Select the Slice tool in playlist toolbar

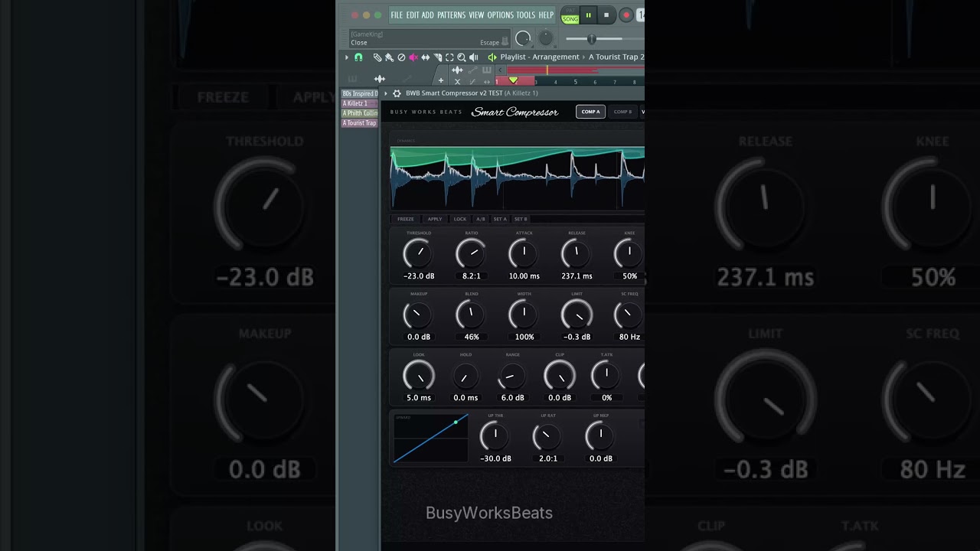[438, 57]
